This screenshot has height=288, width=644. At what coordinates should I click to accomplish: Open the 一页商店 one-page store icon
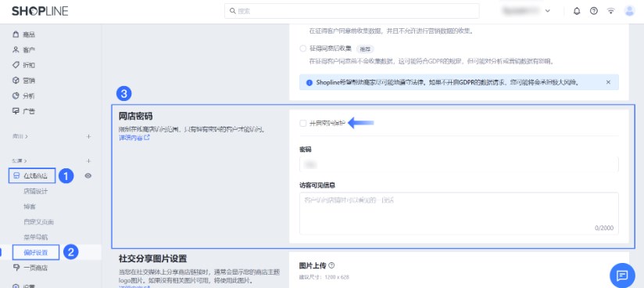16,268
